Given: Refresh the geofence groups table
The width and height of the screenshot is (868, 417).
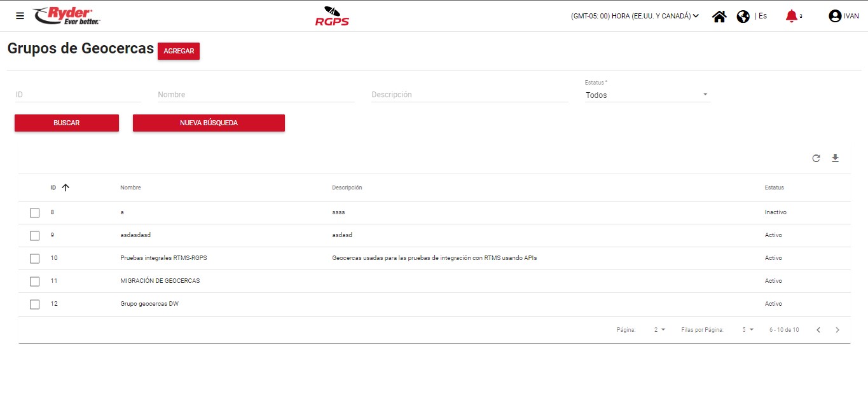Looking at the screenshot, I should tap(816, 158).
